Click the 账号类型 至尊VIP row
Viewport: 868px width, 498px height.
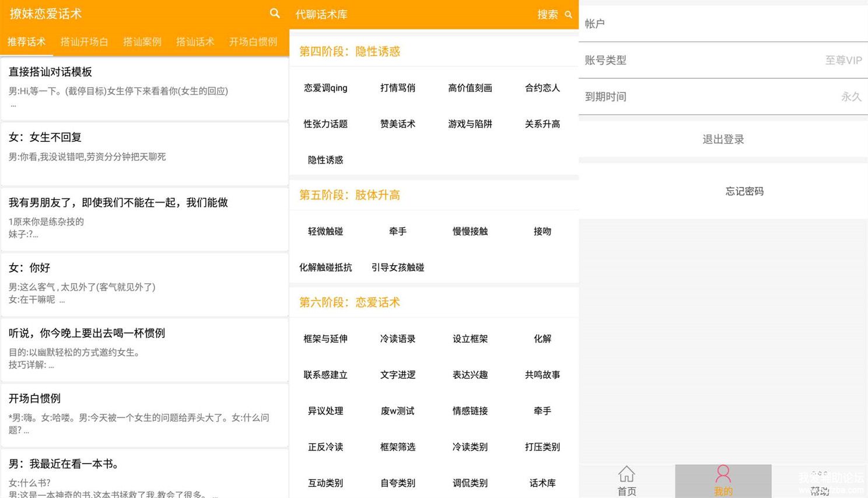[723, 60]
